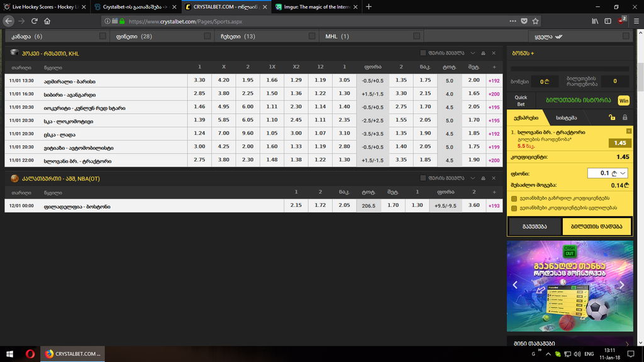The image size is (644, 362).
Task: Remove სლოვანი ბრ. - ტრაქტორი bet from slip
Action: 629,131
